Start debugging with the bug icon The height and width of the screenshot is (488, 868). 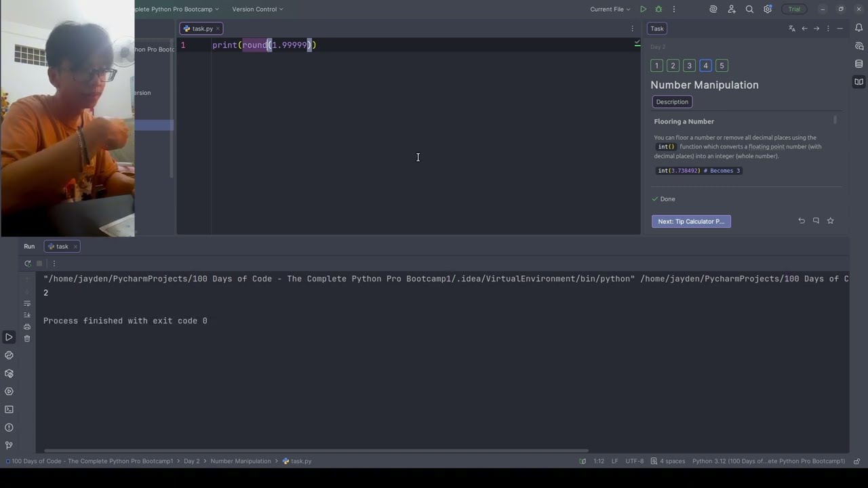point(658,9)
